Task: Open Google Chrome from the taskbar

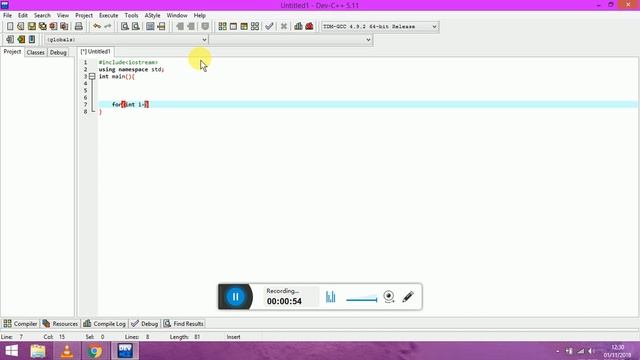Action: [95, 351]
